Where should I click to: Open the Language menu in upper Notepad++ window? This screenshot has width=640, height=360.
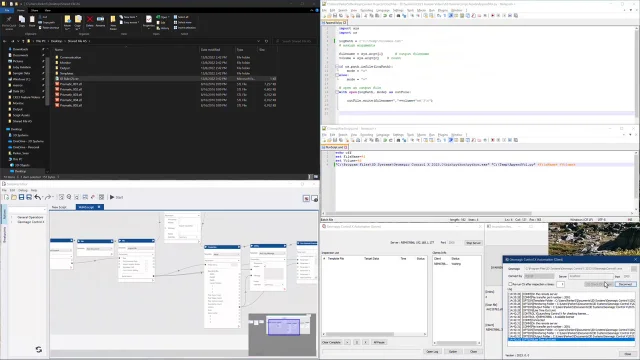pos(382,10)
